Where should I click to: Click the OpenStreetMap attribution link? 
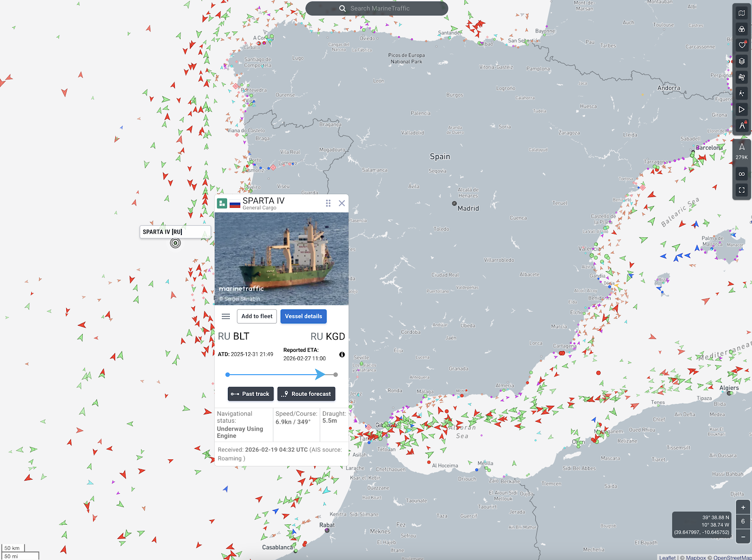point(733,558)
